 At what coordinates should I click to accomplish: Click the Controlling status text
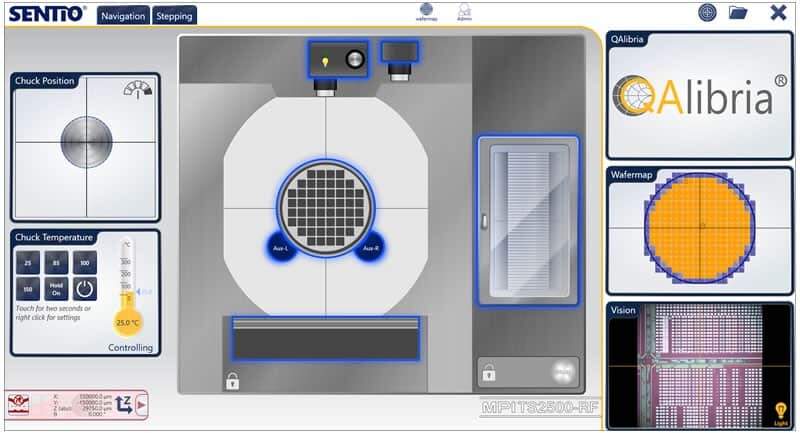(x=130, y=347)
